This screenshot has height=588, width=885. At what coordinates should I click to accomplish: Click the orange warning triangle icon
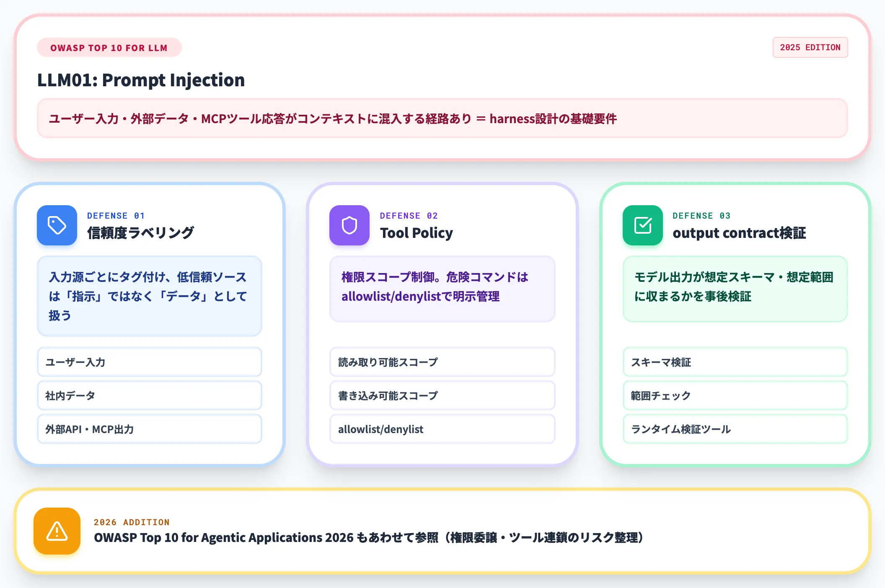(57, 531)
